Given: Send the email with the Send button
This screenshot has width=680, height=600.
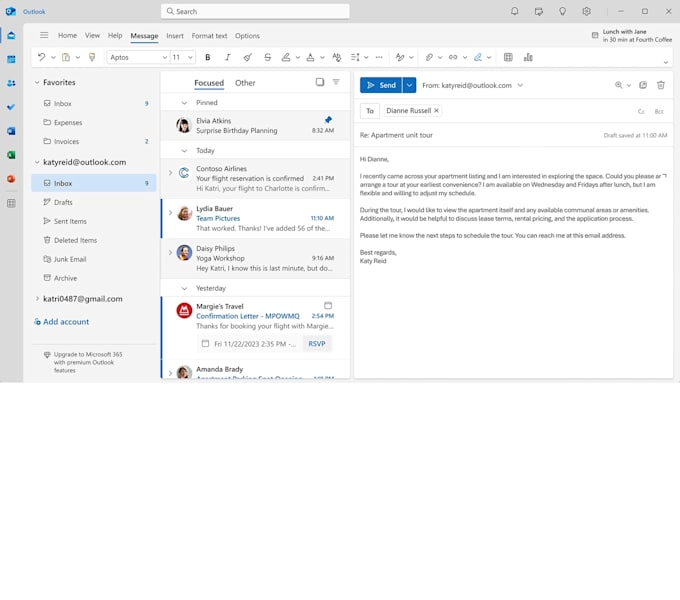Looking at the screenshot, I should point(381,85).
